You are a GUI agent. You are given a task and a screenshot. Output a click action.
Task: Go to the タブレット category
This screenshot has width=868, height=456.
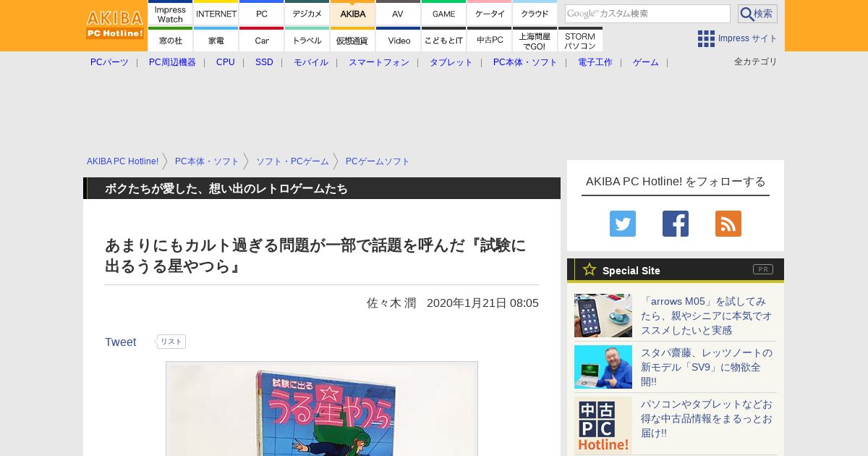click(x=451, y=62)
